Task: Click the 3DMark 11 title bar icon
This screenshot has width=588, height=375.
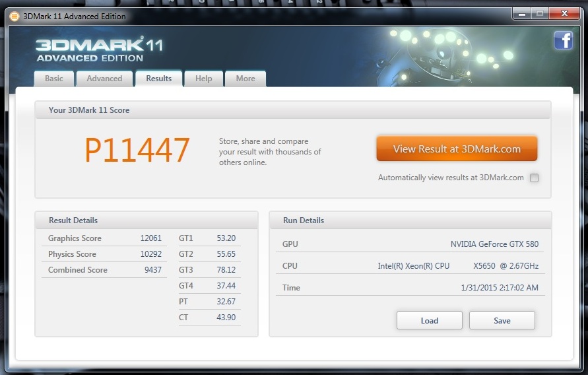Action: pos(15,17)
